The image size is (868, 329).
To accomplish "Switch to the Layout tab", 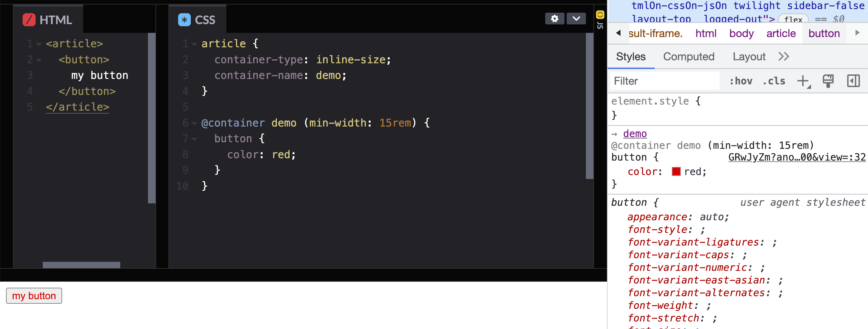I will (x=749, y=57).
